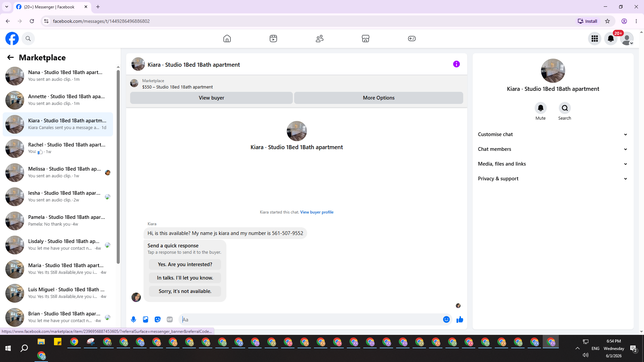Open Windows taskbar search
644x362 pixels.
coord(24,349)
